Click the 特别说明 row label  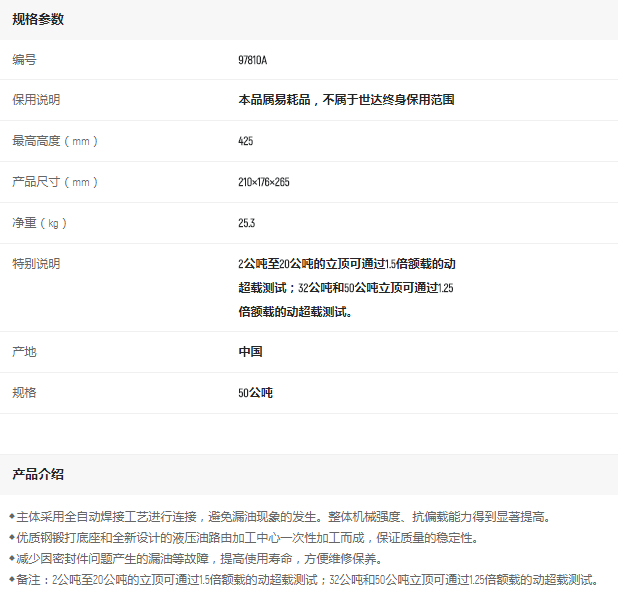pyautogui.click(x=36, y=264)
